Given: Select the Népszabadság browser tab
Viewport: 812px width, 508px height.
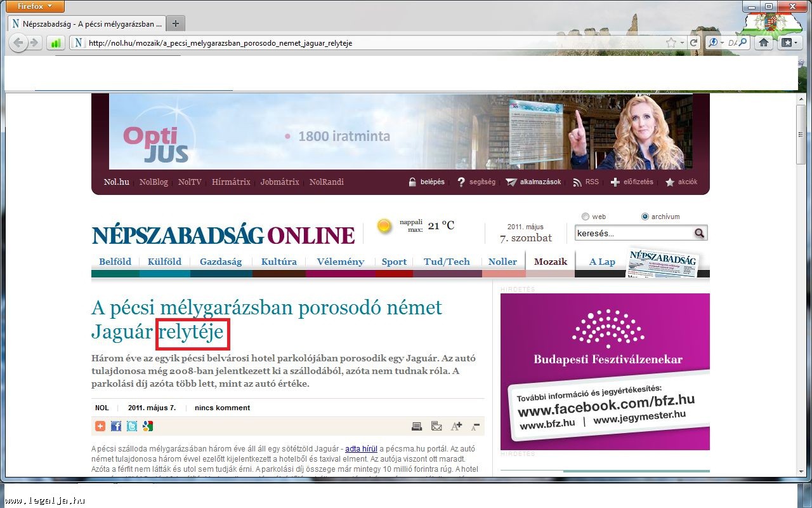Looking at the screenshot, I should pos(86,23).
